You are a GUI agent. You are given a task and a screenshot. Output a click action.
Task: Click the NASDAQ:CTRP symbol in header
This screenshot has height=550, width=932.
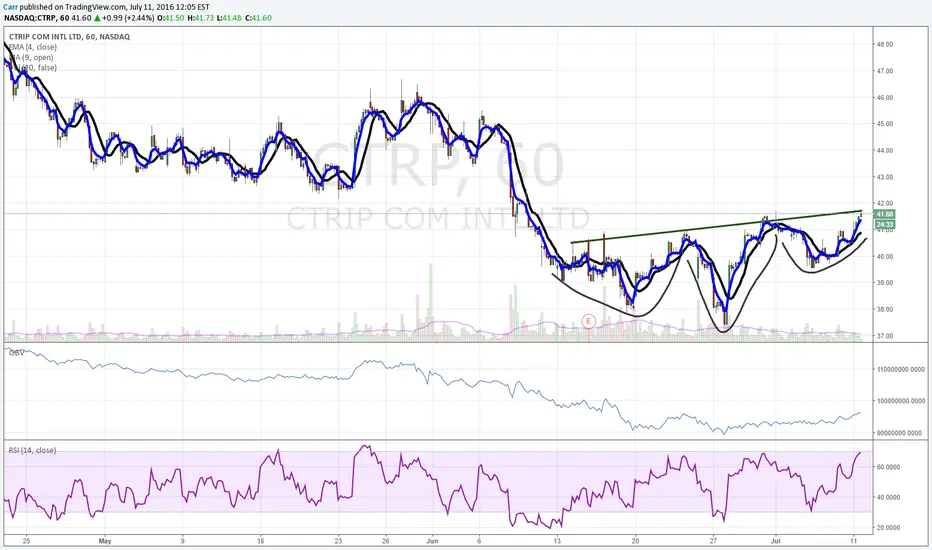click(x=30, y=18)
